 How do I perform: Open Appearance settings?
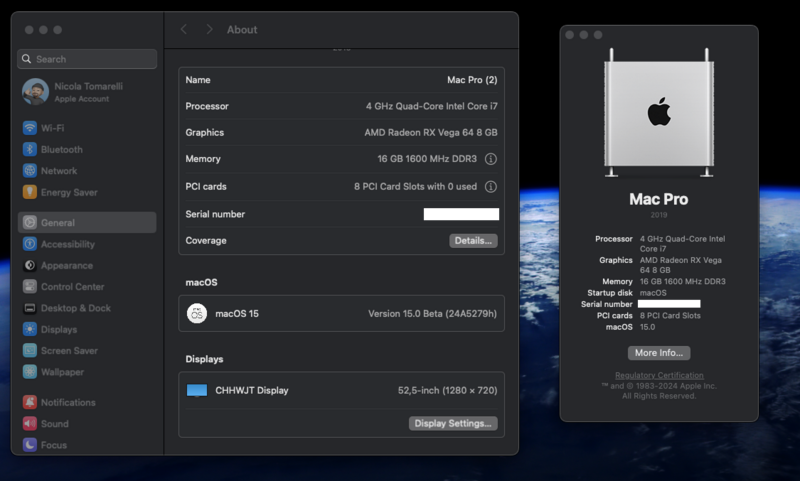click(66, 266)
